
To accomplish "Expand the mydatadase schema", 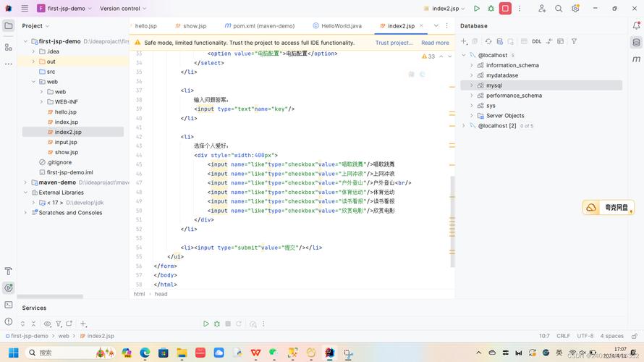I will (472, 75).
